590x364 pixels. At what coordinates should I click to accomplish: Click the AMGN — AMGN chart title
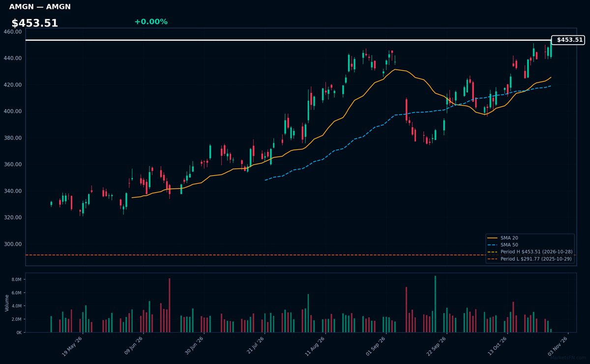click(40, 7)
